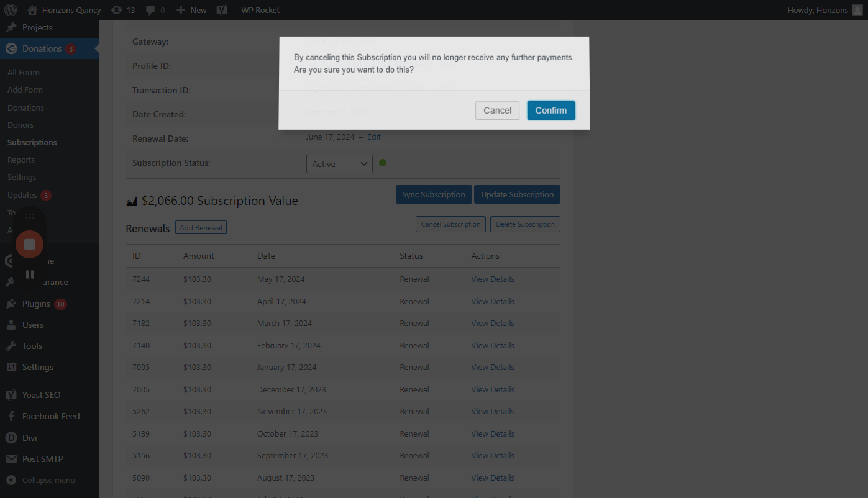Open the Subscription Status dropdown

[339, 164]
